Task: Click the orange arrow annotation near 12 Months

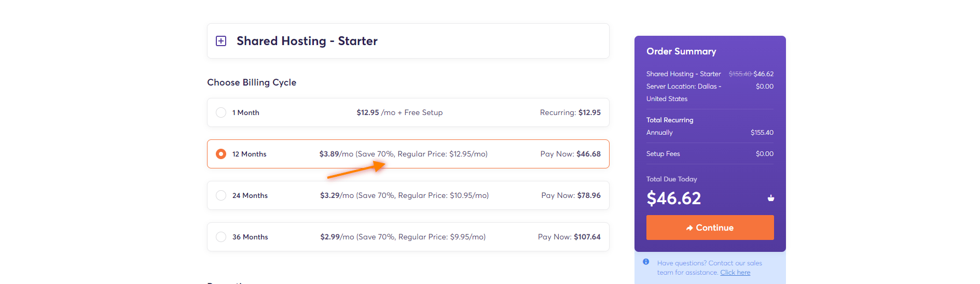Action: [x=356, y=169]
